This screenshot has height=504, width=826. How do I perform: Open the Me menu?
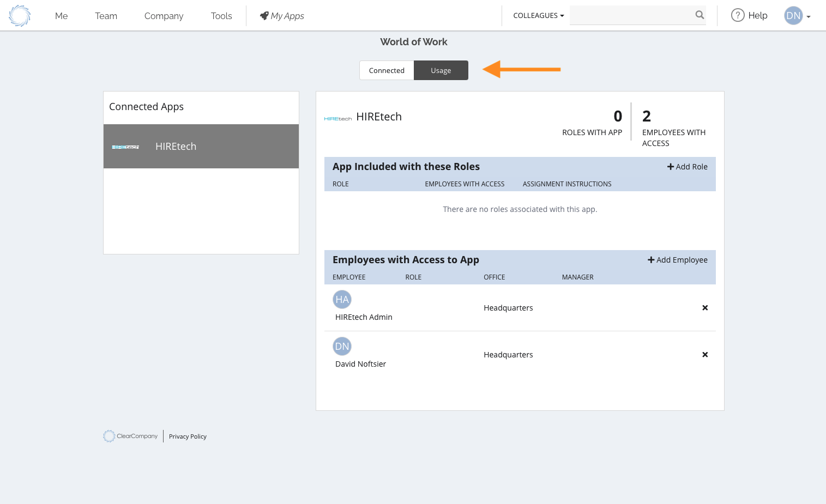[62, 16]
